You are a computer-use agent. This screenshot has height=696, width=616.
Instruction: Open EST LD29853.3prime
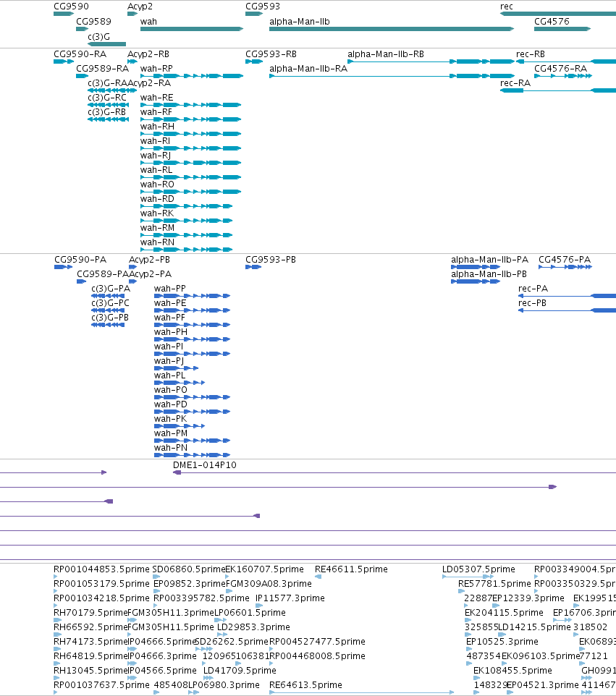click(253, 627)
